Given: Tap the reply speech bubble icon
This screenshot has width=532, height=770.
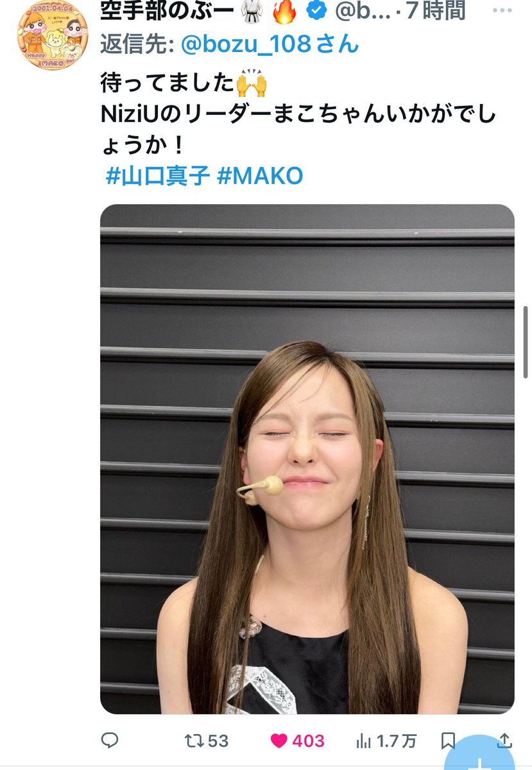Looking at the screenshot, I should (x=110, y=740).
